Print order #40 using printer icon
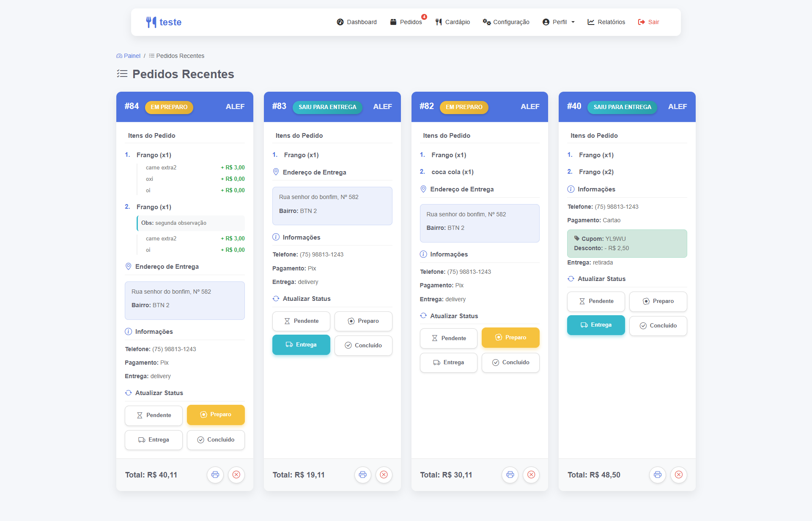 pos(658,475)
